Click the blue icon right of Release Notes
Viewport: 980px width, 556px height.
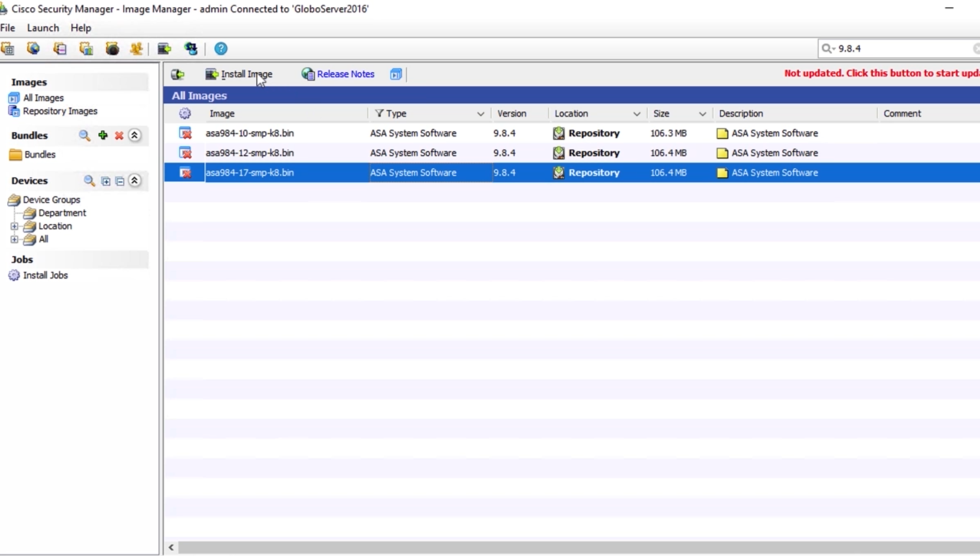click(396, 74)
